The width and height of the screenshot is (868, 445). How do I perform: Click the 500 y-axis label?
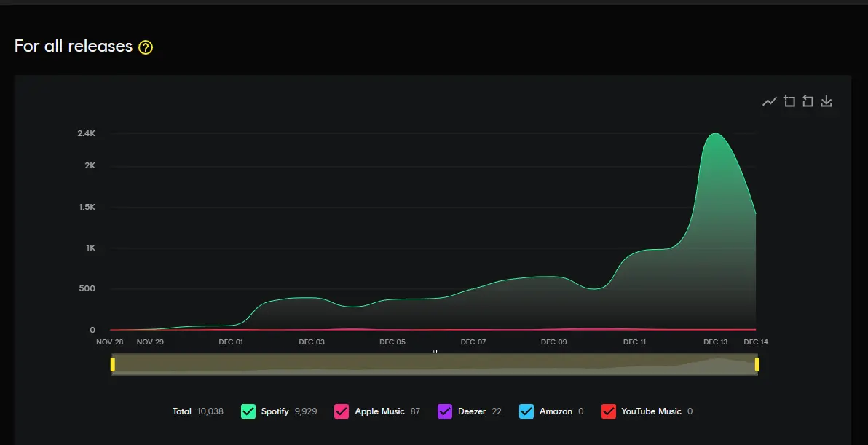(87, 288)
